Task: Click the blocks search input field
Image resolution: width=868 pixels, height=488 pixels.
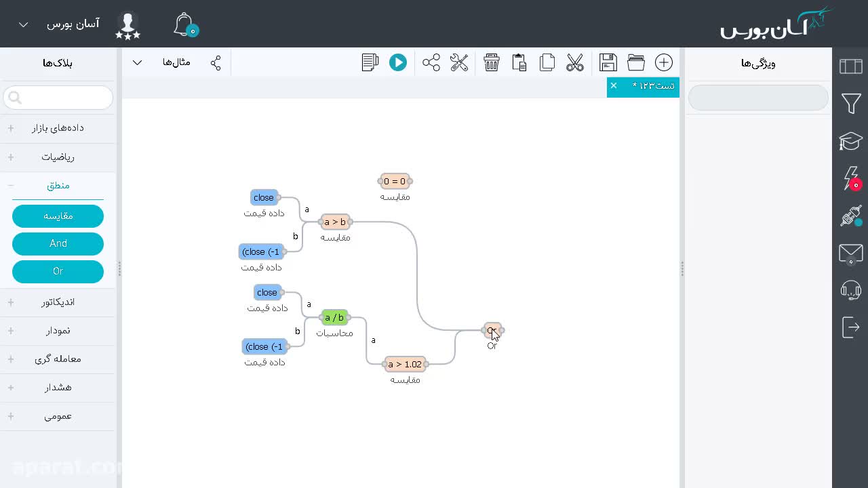Action: [58, 98]
